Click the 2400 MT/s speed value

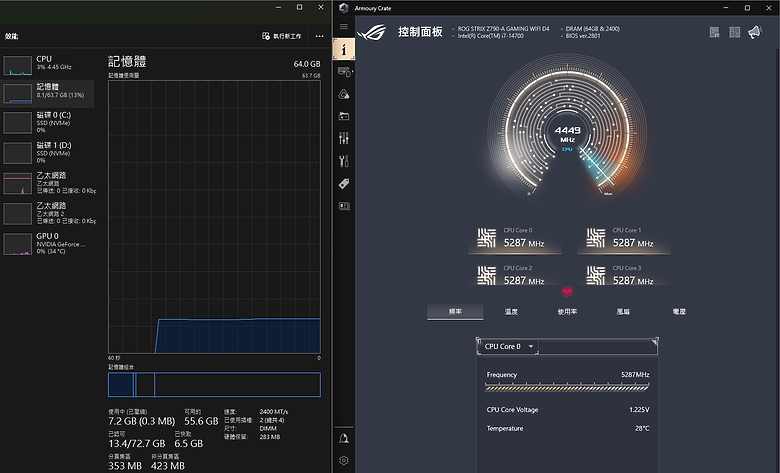pyautogui.click(x=274, y=412)
